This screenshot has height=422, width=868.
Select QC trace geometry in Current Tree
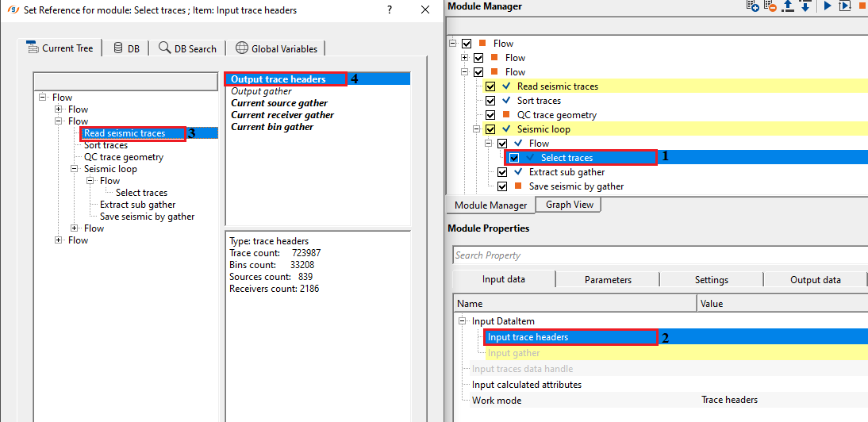click(124, 157)
